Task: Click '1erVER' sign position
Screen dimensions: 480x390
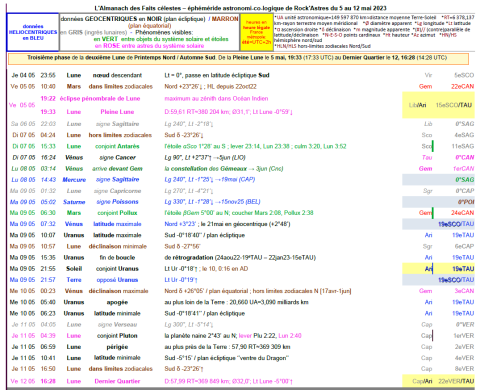Action: pyautogui.click(x=463, y=336)
